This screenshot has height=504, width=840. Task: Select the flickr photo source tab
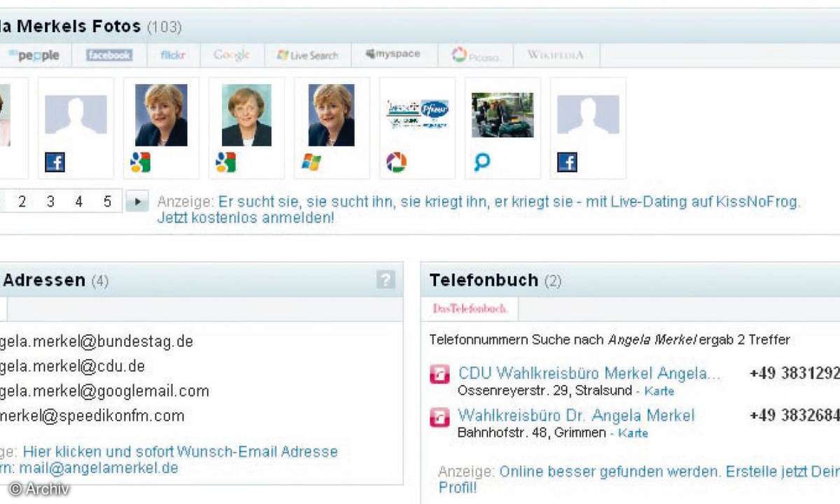(x=173, y=55)
